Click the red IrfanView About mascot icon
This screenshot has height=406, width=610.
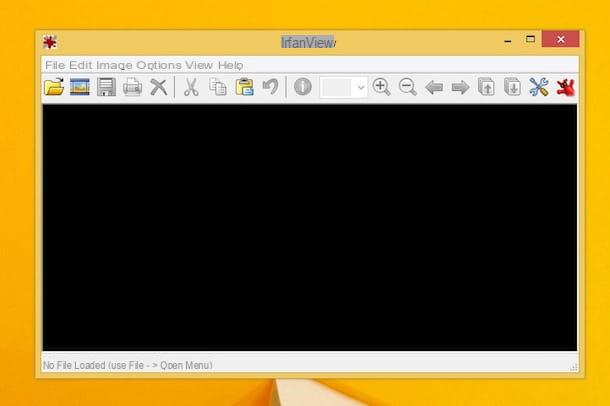click(x=566, y=87)
